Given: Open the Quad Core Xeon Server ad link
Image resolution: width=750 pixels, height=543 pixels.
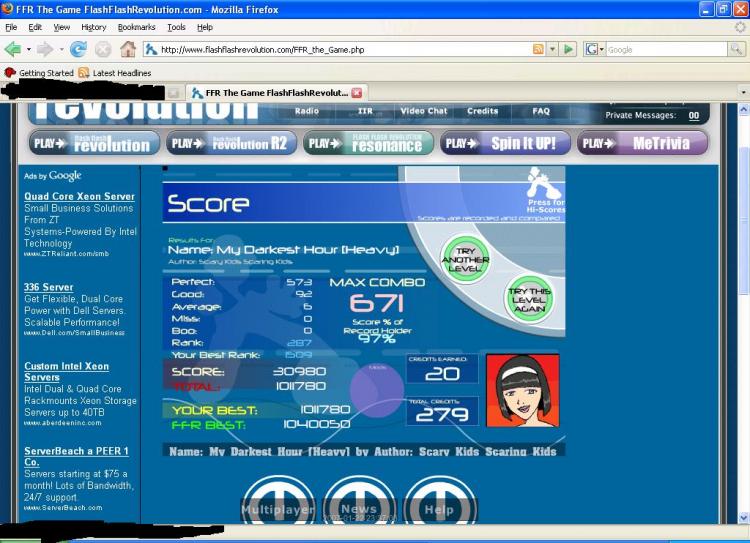Looking at the screenshot, I should pyautogui.click(x=79, y=196).
